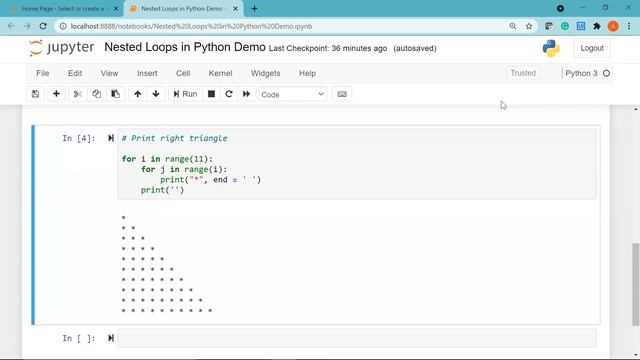The image size is (640, 360).
Task: Open the Cell menu
Action: point(183,73)
